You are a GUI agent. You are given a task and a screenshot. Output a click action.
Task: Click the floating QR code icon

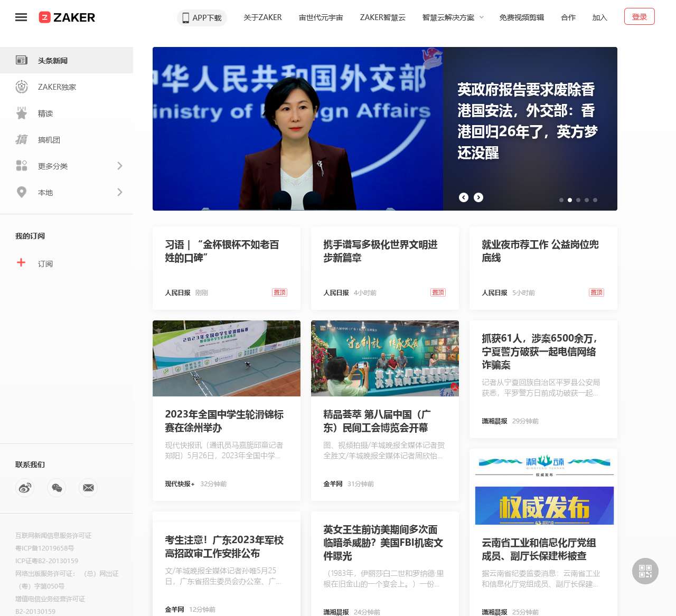coord(645,571)
